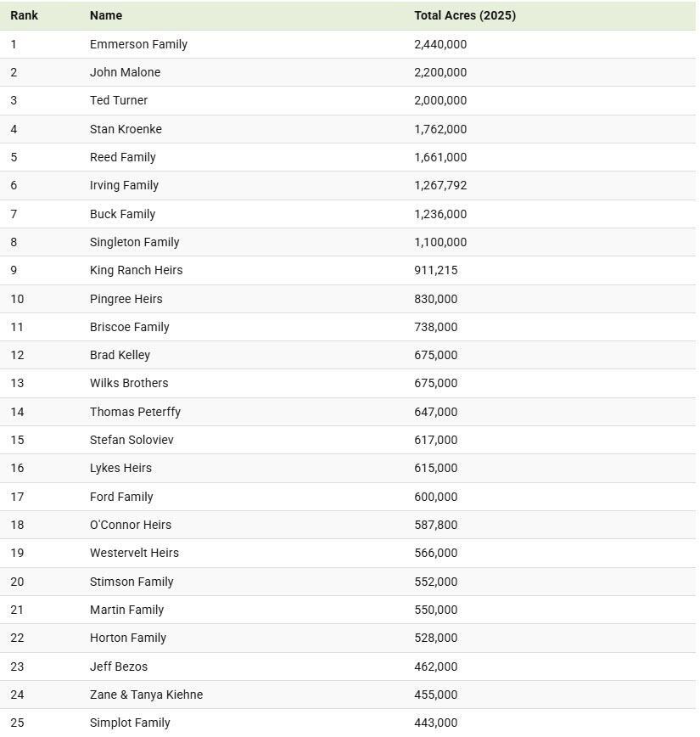Select the Emmerson Family name cell
The width and height of the screenshot is (700, 737).
(x=138, y=44)
